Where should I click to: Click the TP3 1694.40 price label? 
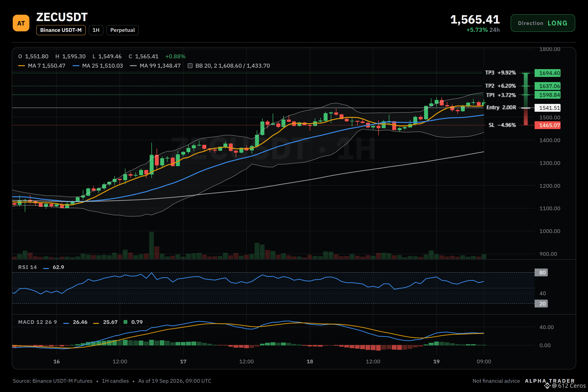(547, 73)
